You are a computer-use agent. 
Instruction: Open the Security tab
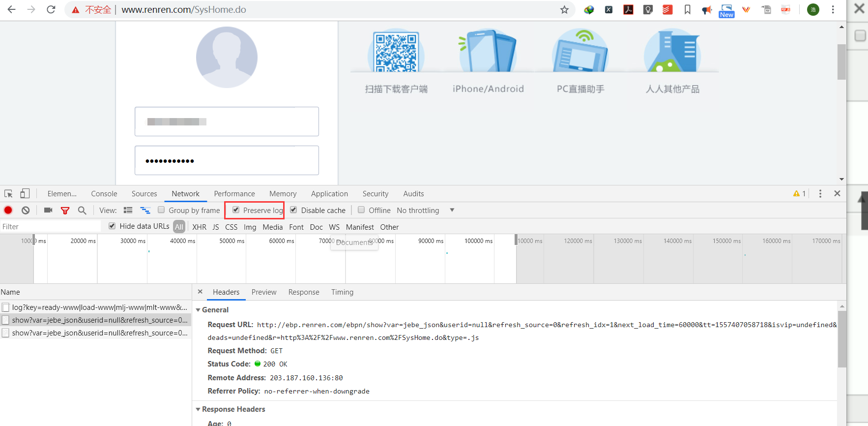[x=376, y=194]
